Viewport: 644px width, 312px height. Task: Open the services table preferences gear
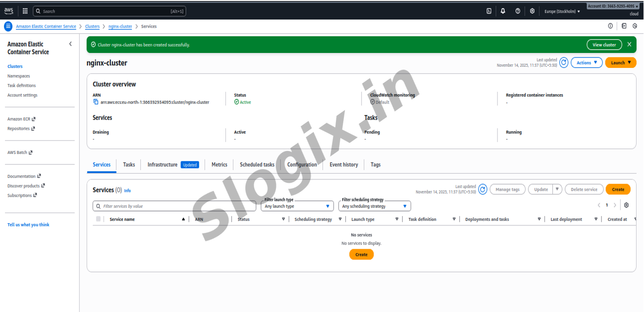click(x=626, y=205)
